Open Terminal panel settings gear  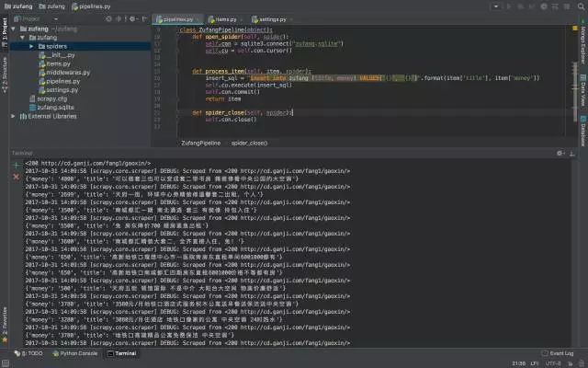point(560,153)
